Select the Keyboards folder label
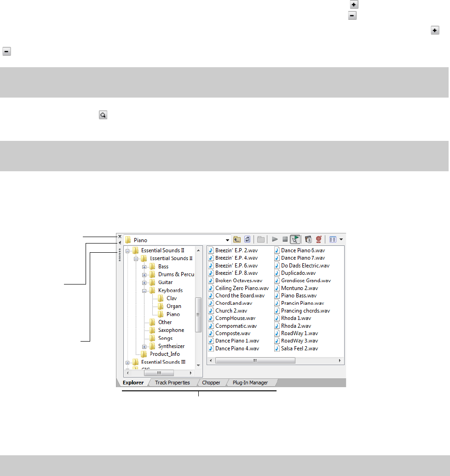This screenshot has height=476, width=450. (x=171, y=290)
